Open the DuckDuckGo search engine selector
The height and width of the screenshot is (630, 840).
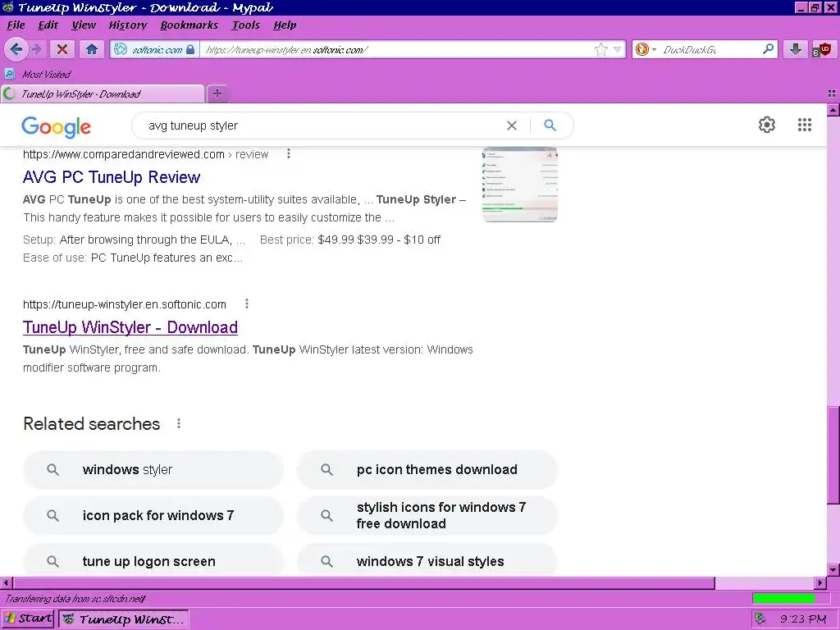(x=645, y=50)
